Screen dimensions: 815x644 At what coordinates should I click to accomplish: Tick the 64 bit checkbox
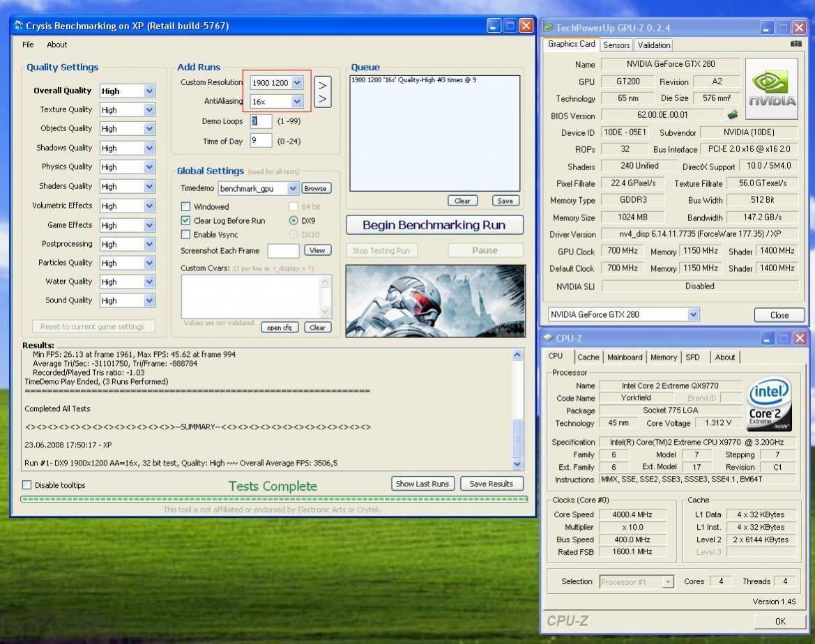[294, 206]
